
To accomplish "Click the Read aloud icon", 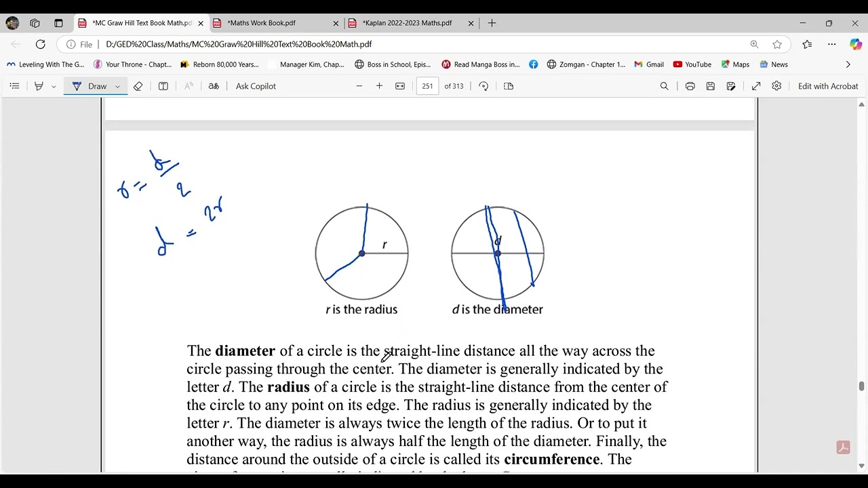I will pos(189,86).
